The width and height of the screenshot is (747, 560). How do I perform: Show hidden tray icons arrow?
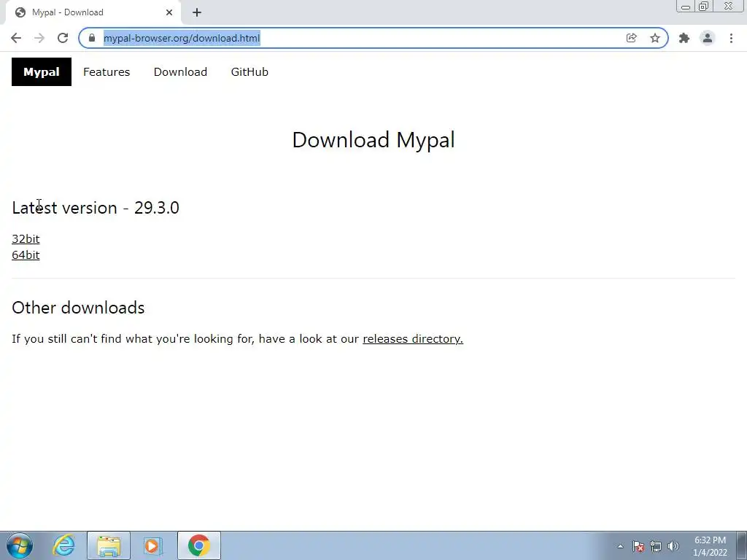click(x=620, y=546)
